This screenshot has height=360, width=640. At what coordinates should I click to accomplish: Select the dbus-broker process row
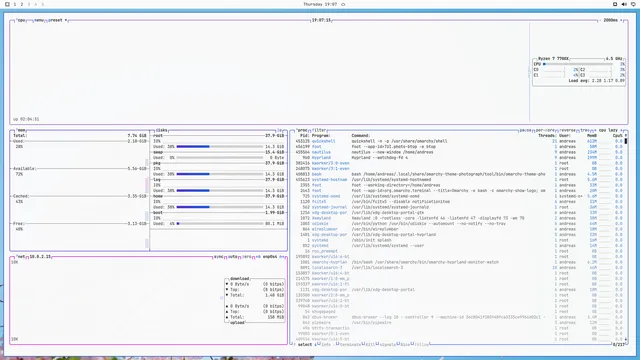click(x=459, y=317)
